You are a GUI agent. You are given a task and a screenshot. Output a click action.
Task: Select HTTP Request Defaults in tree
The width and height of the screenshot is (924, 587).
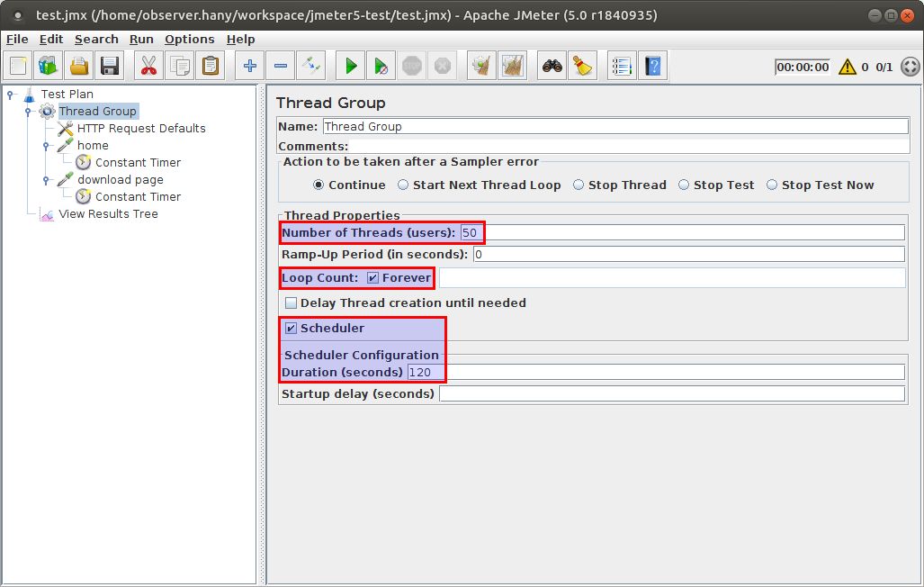pyautogui.click(x=141, y=128)
